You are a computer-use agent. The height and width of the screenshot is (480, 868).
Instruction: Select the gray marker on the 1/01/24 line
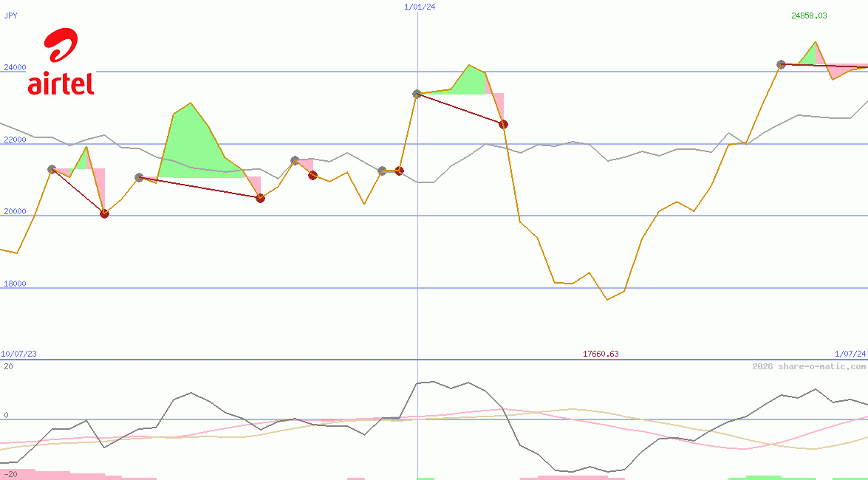[x=417, y=94]
